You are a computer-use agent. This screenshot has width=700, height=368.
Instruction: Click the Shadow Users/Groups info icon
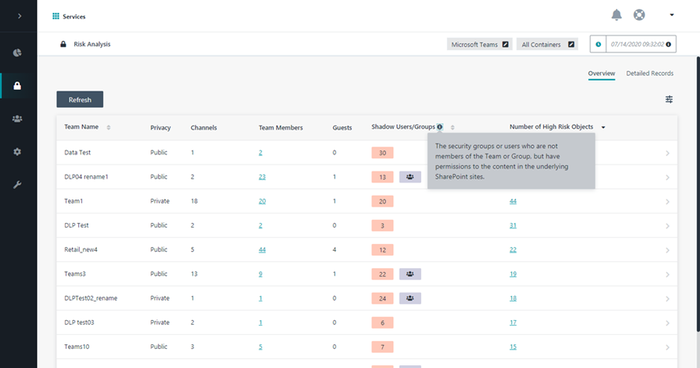(440, 127)
